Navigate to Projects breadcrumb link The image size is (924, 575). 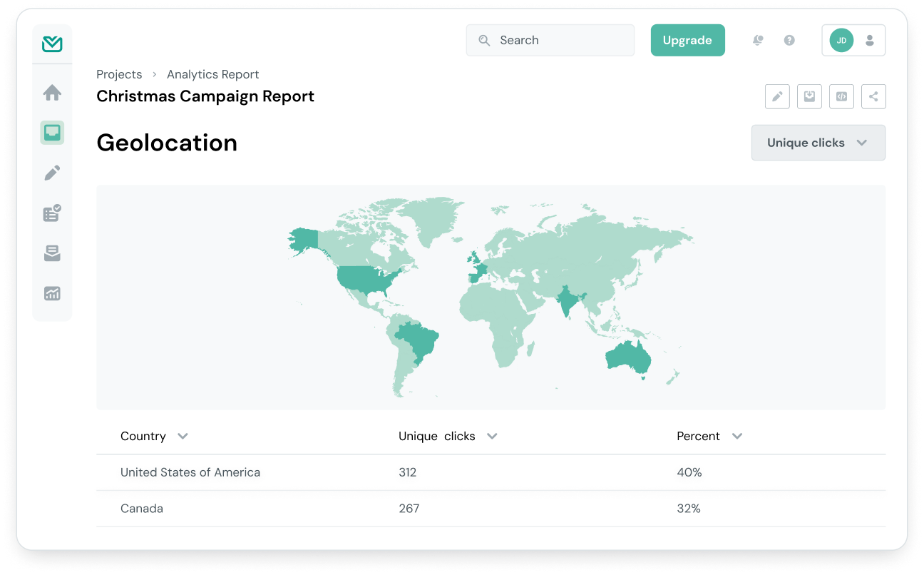[119, 74]
